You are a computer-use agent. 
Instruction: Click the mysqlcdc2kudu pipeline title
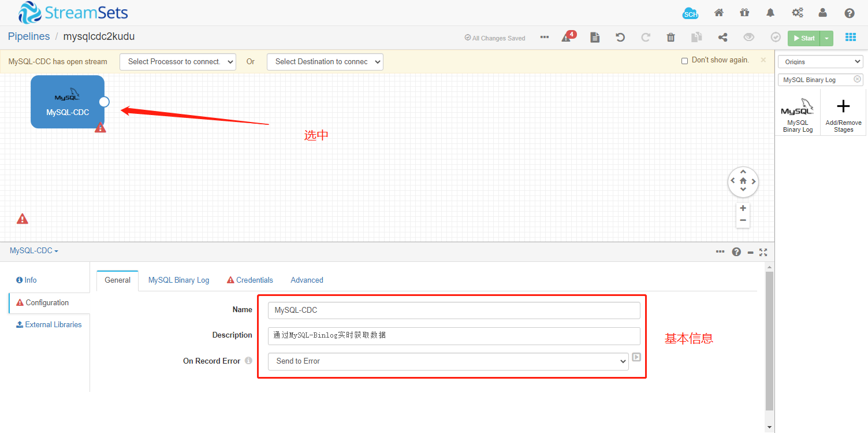click(99, 36)
